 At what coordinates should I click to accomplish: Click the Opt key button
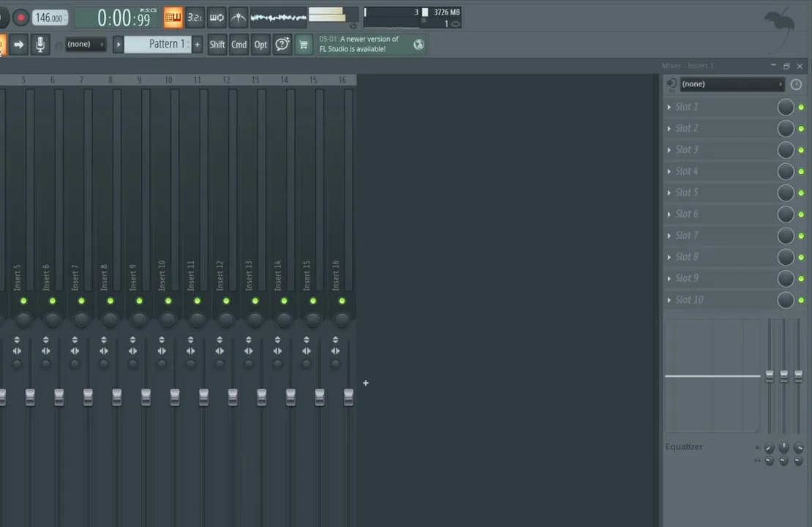pos(260,45)
